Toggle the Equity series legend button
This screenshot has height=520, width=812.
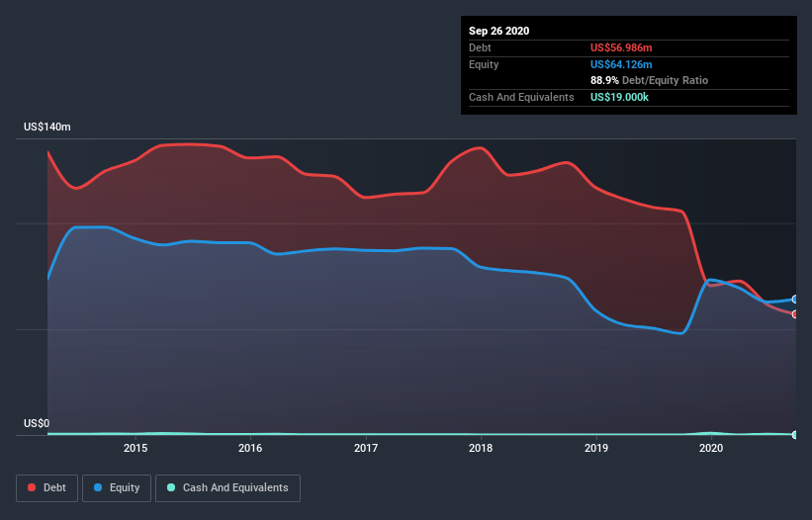pyautogui.click(x=117, y=488)
